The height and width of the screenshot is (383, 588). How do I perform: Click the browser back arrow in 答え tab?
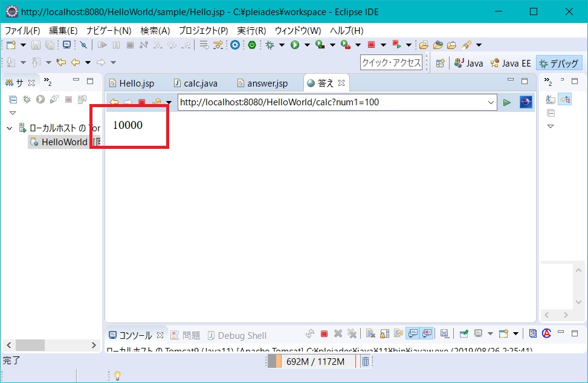pyautogui.click(x=114, y=102)
